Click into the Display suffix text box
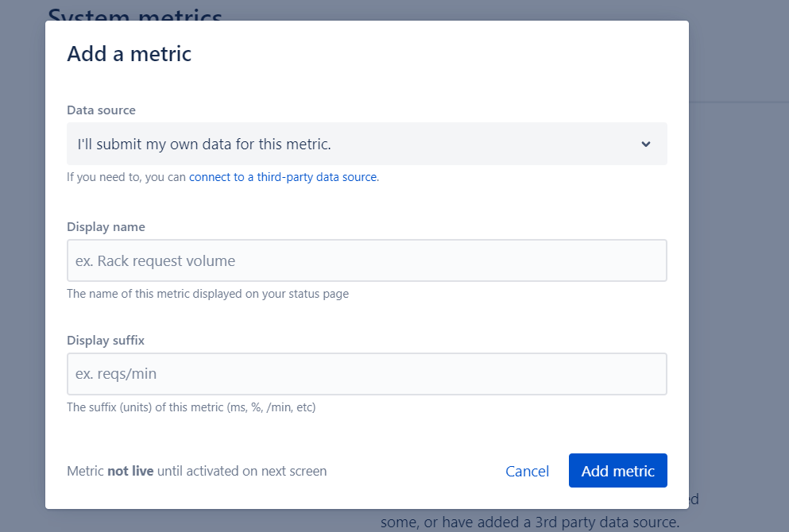This screenshot has width=789, height=532. click(366, 374)
